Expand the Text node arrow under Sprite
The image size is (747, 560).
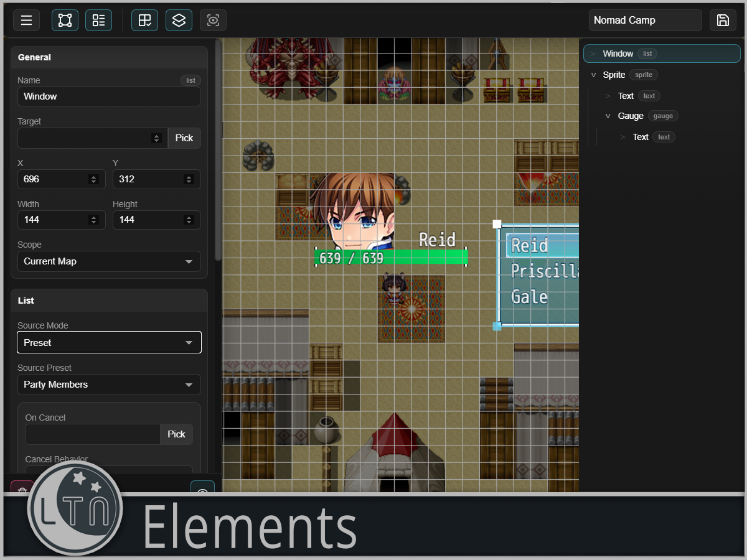[x=608, y=96]
